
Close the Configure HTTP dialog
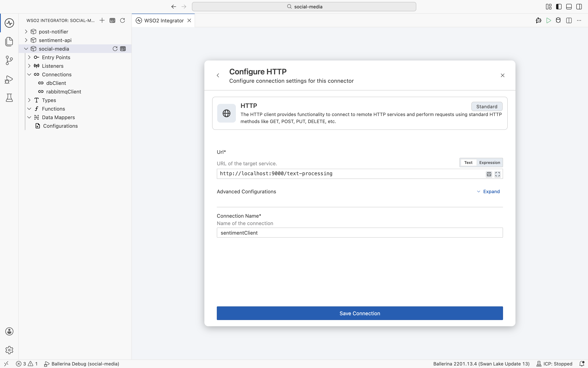coord(502,76)
